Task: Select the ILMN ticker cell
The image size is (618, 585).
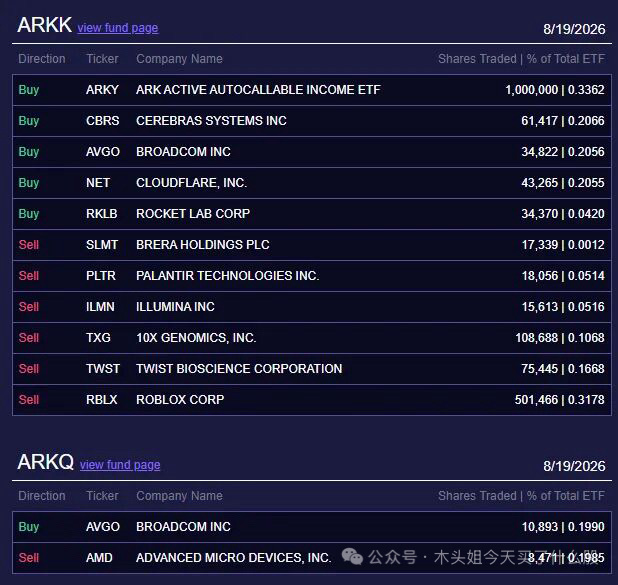Action: coord(100,307)
